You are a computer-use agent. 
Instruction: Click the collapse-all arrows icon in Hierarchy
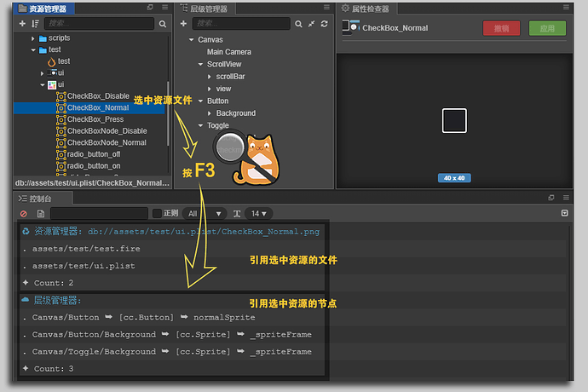pyautogui.click(x=311, y=24)
